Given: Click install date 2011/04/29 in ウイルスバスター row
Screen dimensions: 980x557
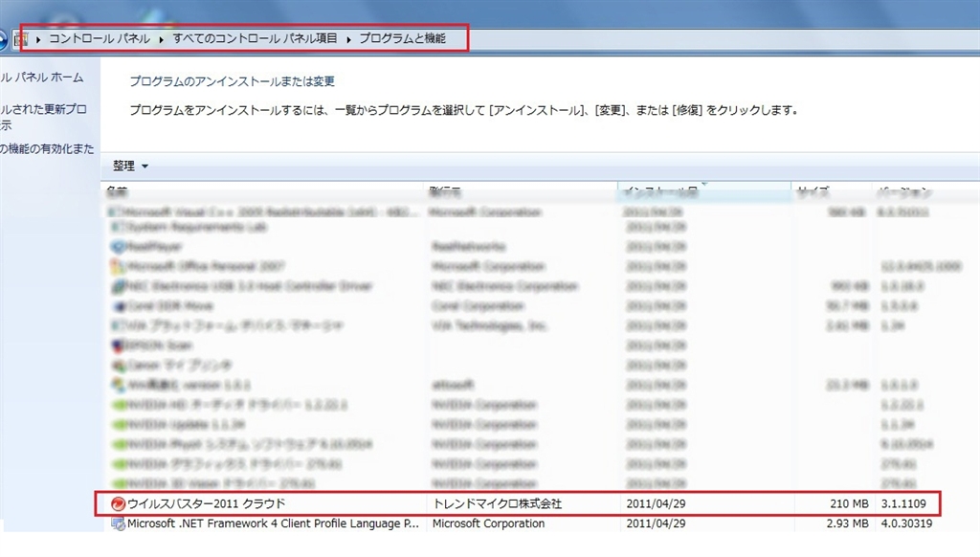Looking at the screenshot, I should coord(656,503).
